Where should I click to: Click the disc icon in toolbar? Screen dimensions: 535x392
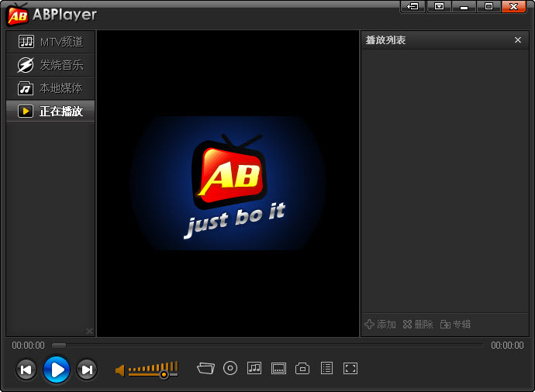click(x=230, y=369)
